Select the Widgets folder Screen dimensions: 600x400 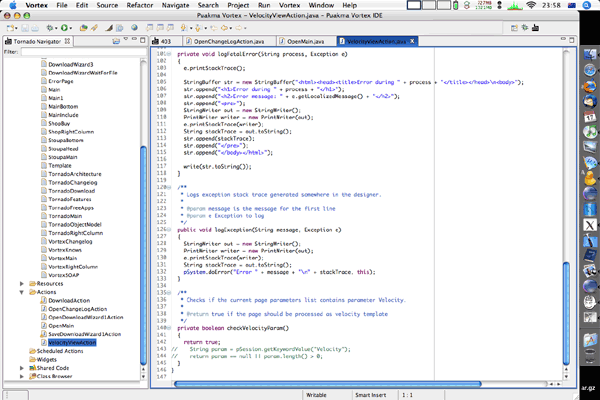click(x=47, y=359)
